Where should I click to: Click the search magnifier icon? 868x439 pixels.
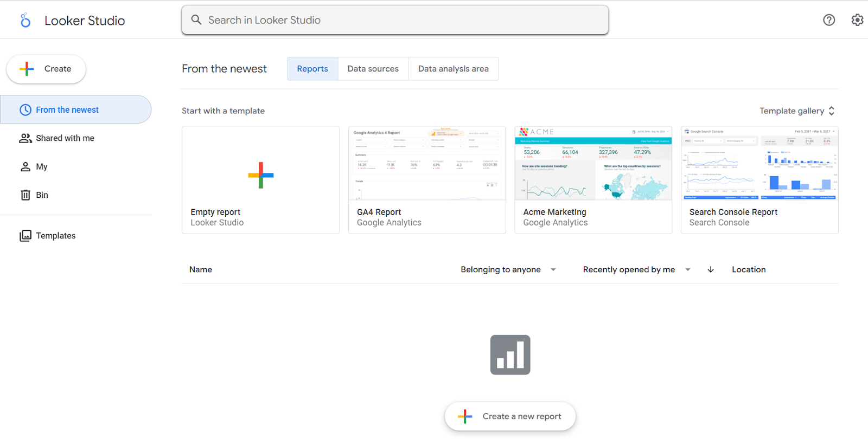196,20
